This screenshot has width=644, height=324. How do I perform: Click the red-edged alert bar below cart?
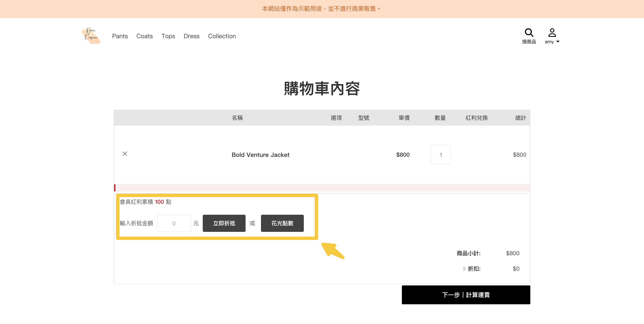tap(322, 188)
